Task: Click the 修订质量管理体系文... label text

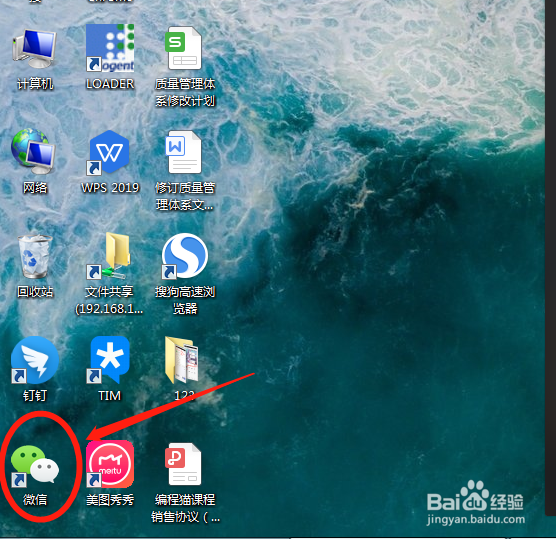Action: 185,196
